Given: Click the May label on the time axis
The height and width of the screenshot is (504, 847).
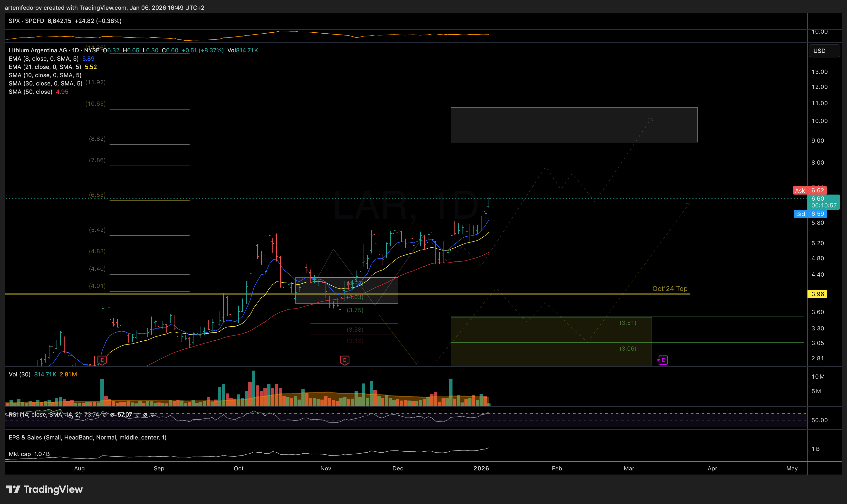Looking at the screenshot, I should 792,468.
